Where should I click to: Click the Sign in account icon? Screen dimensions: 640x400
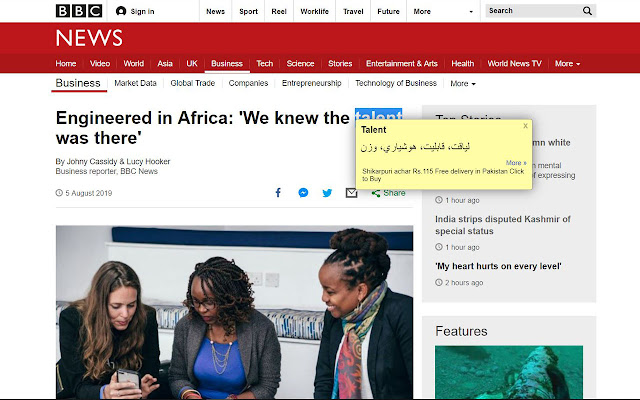[x=121, y=11]
